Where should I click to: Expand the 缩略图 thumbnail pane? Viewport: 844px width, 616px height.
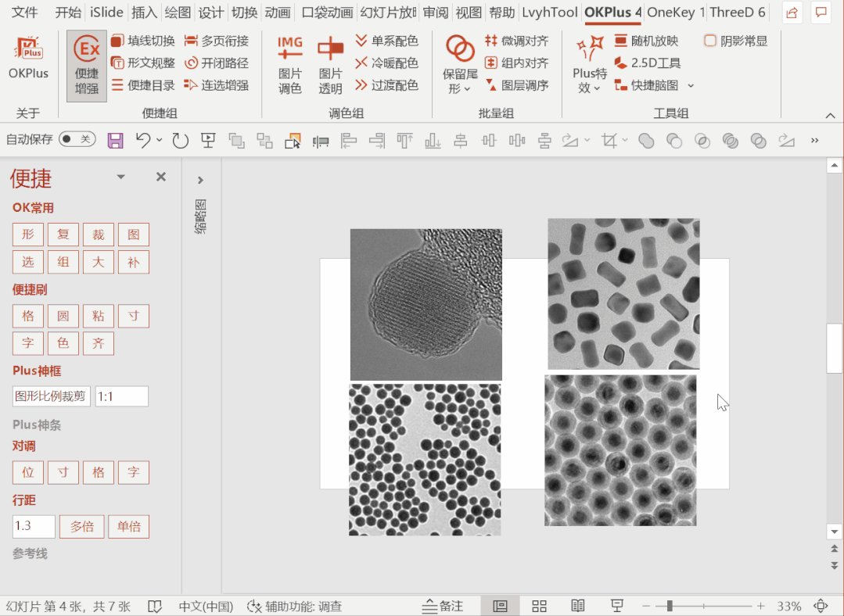200,180
